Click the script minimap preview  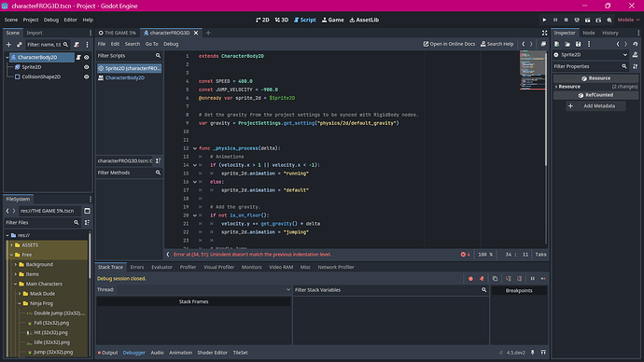click(532, 70)
